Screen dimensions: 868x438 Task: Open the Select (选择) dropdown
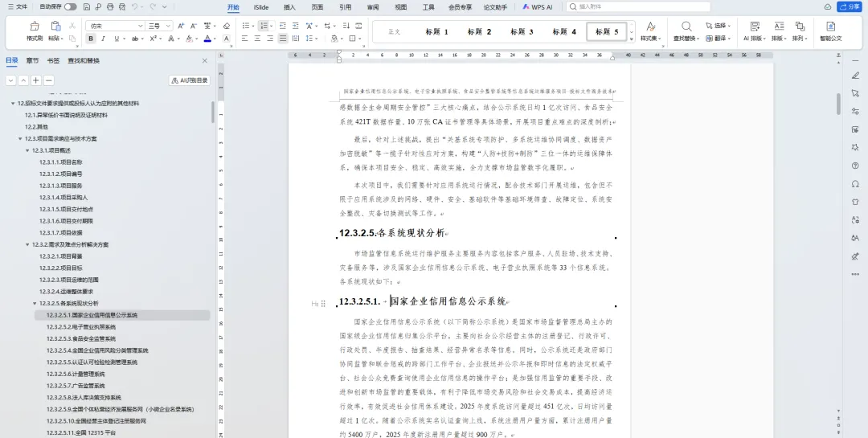click(x=718, y=26)
